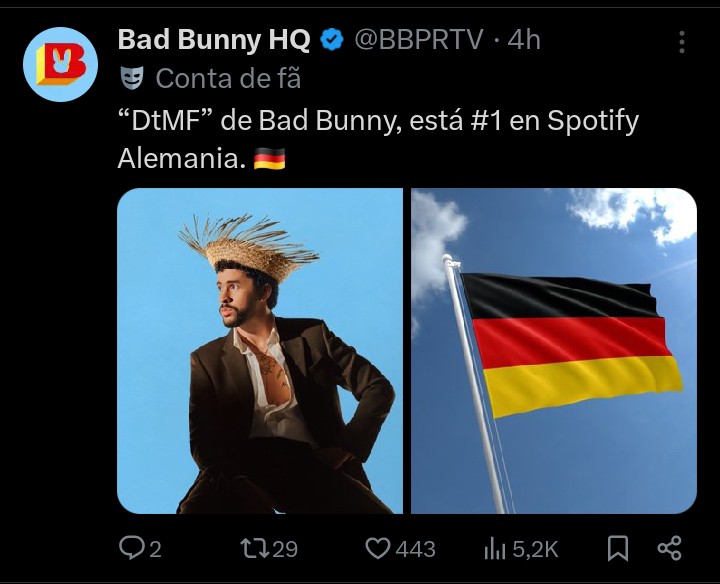The height and width of the screenshot is (584, 720).
Task: Click the 29 reposts count
Action: click(285, 549)
